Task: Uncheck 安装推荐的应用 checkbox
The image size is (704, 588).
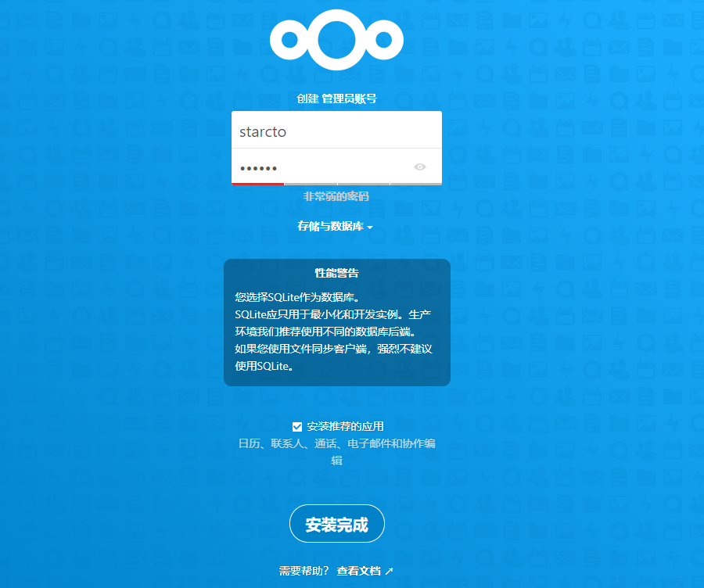Action: [297, 427]
